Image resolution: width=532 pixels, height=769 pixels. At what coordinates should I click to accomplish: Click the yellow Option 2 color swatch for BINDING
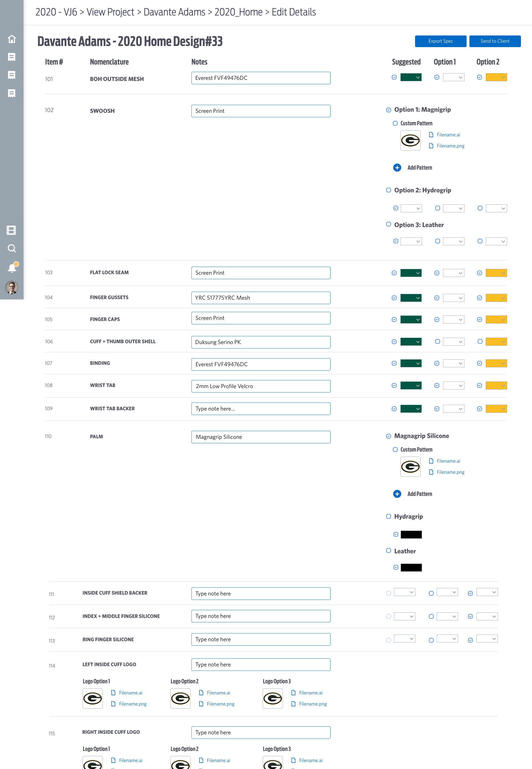tap(496, 363)
